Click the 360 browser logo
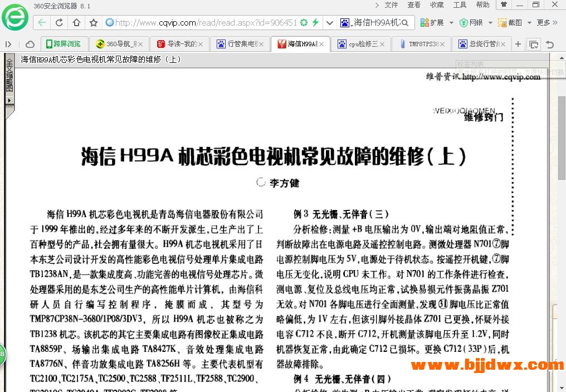Image resolution: width=566 pixels, height=392 pixels. (15, 17)
